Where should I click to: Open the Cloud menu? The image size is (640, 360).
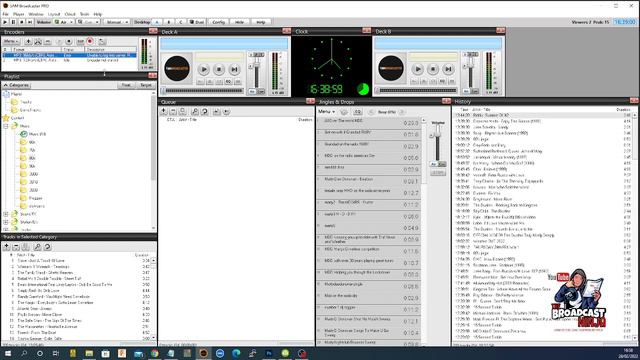click(70, 14)
